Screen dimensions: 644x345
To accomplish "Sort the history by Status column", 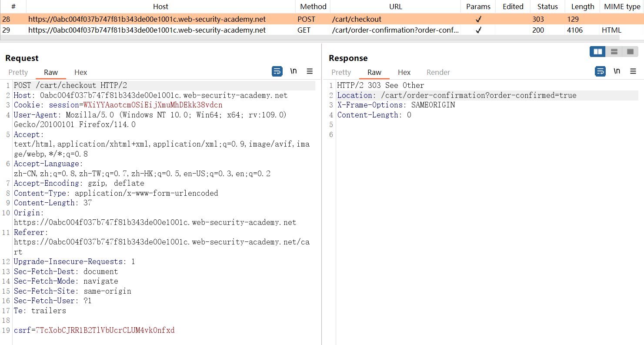I will click(547, 7).
